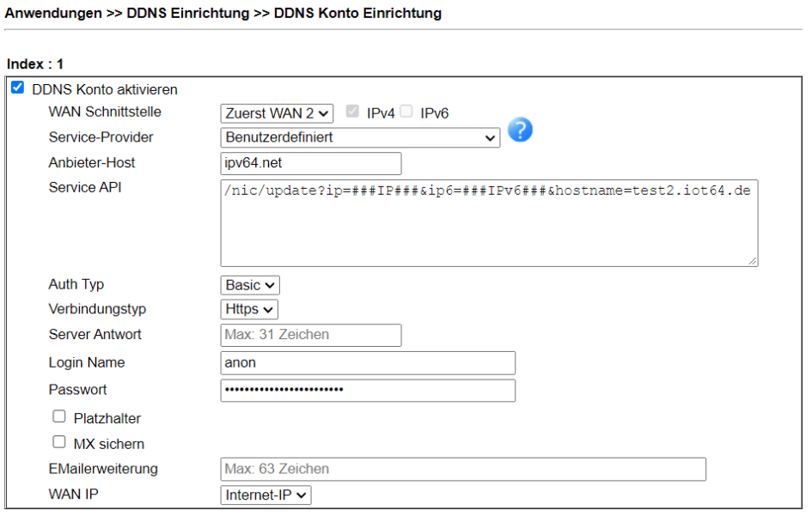Viewport: 812px width, 516px height.
Task: Click the blue help question mark icon
Action: click(520, 130)
